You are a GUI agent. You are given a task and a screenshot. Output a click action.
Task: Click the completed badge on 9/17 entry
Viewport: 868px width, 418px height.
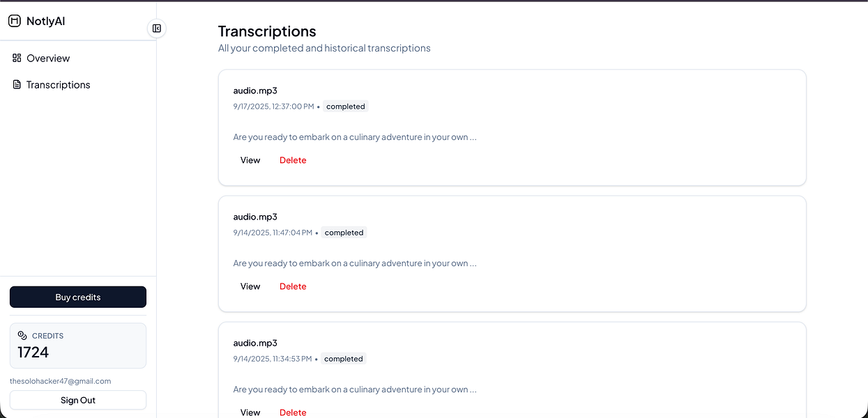click(345, 107)
